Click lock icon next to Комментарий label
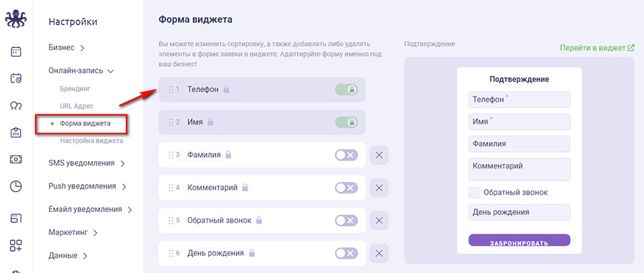 pyautogui.click(x=245, y=188)
